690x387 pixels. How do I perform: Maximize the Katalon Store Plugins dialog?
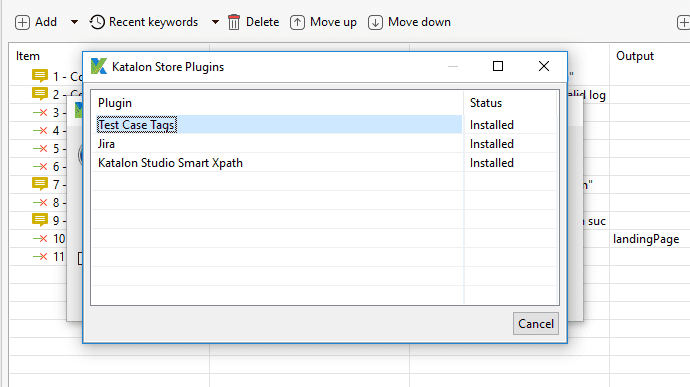pos(498,66)
